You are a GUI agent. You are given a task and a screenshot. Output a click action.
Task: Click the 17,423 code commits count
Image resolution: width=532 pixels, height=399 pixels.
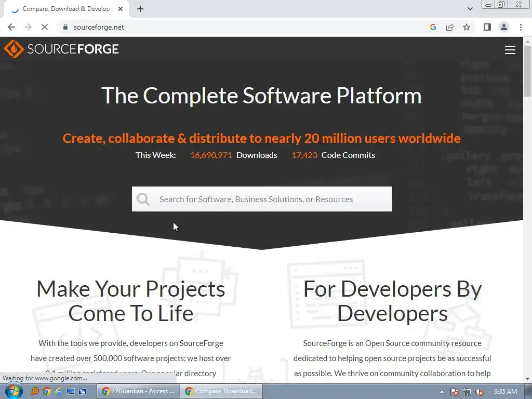point(304,155)
